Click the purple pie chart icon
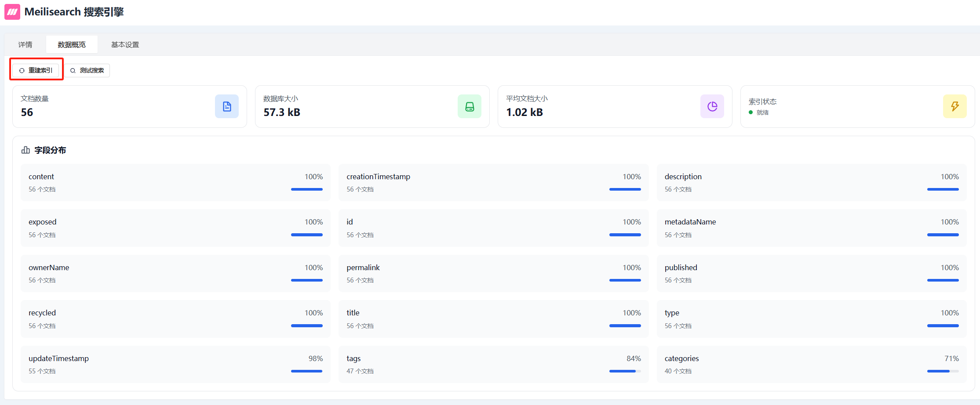The image size is (980, 405). [712, 106]
